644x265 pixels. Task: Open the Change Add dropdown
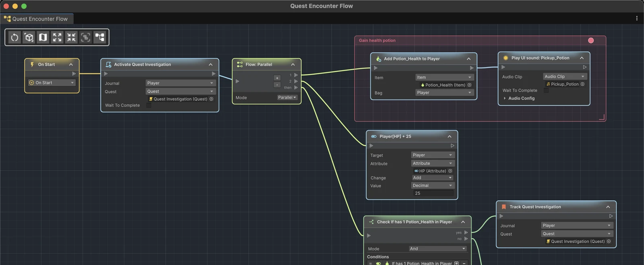433,178
